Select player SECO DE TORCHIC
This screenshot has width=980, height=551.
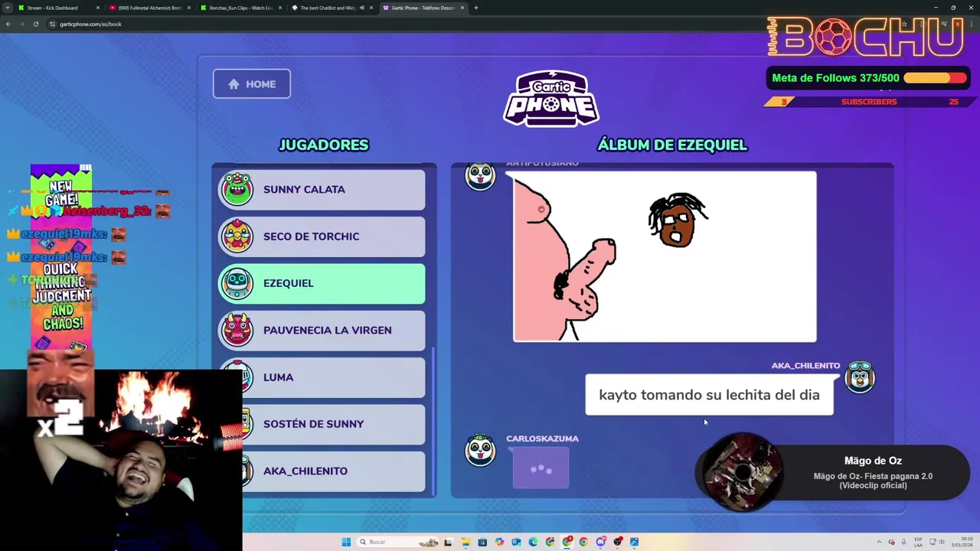322,236
